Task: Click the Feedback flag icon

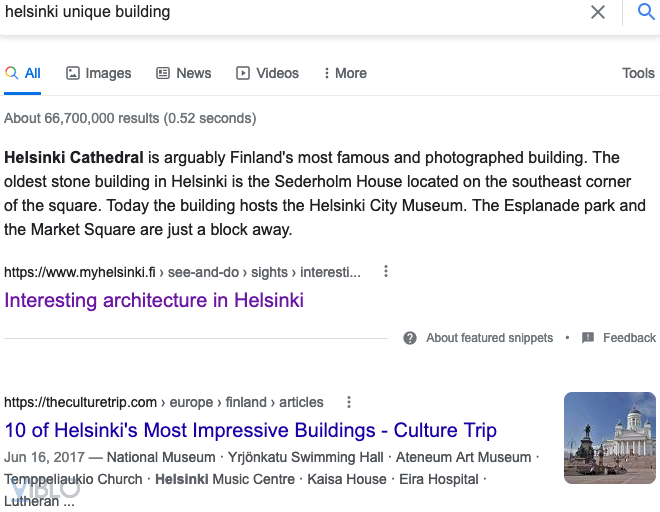Action: point(588,338)
